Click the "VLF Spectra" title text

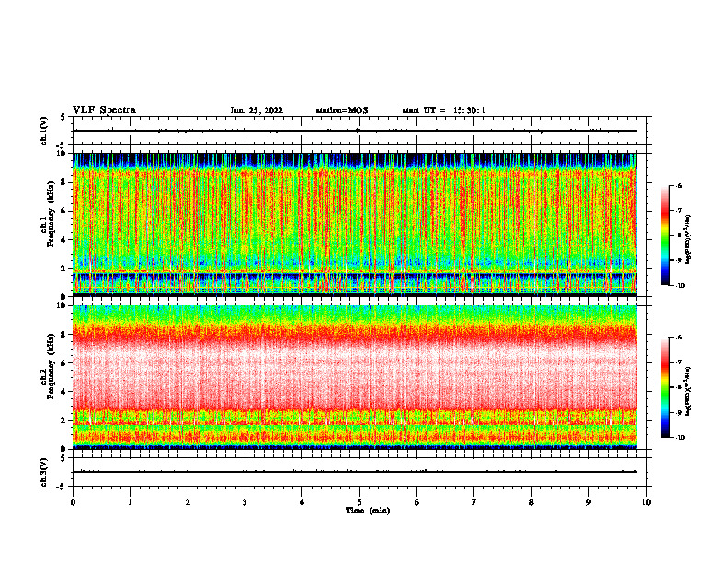click(104, 110)
